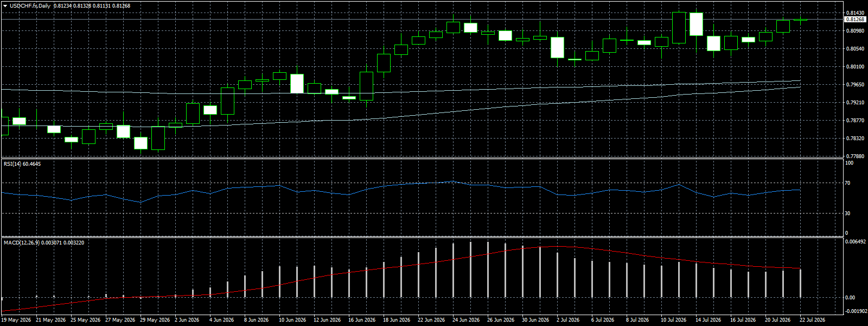Click the 20 Jul 2026 date label
The width and height of the screenshot is (868, 326).
[x=777, y=320]
